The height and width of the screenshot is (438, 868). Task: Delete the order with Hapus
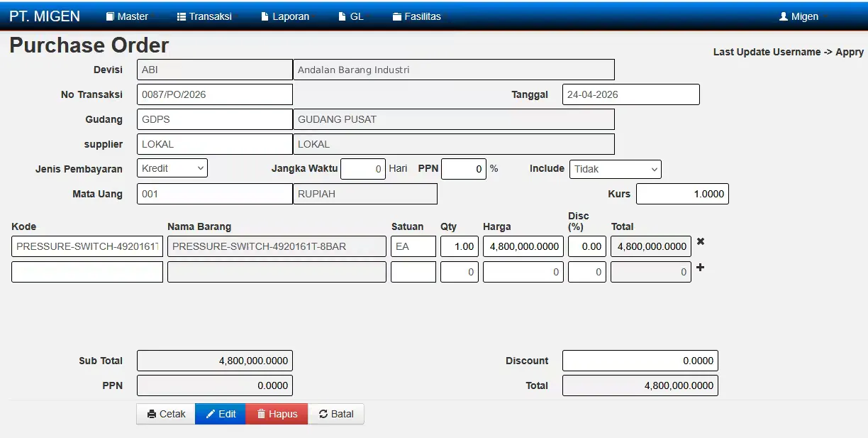click(277, 414)
